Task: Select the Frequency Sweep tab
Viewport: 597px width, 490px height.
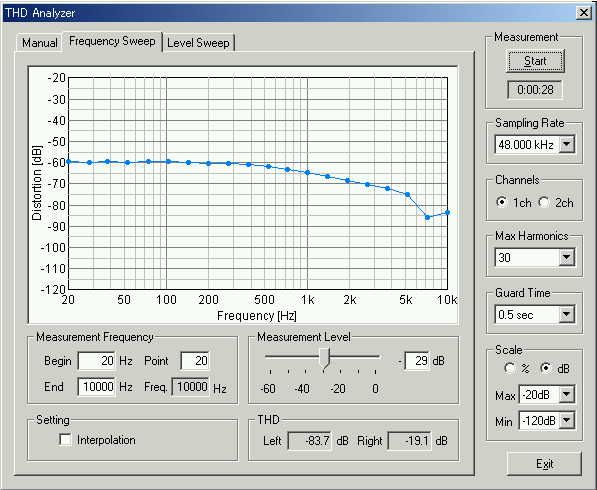Action: pyautogui.click(x=112, y=41)
